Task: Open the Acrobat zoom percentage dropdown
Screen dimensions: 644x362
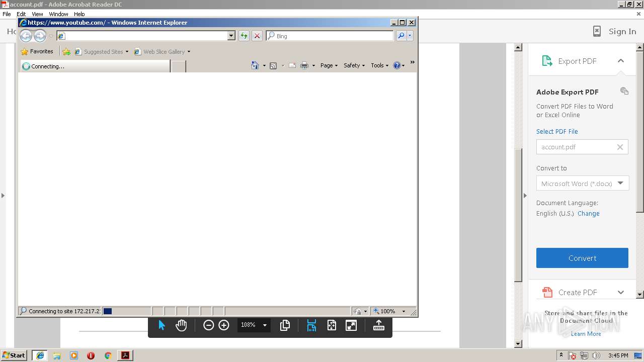Action: point(265,325)
